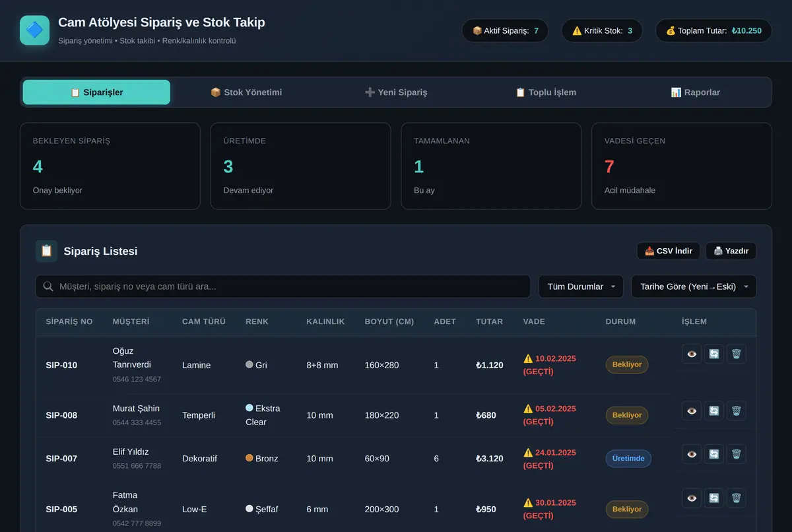This screenshot has width=792, height=532.
Task: Click the Vade column header
Action: (x=534, y=321)
